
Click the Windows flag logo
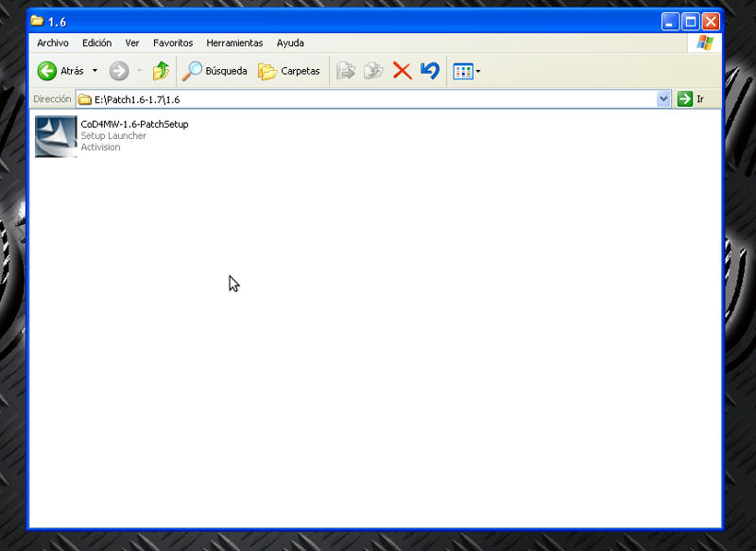(x=704, y=43)
